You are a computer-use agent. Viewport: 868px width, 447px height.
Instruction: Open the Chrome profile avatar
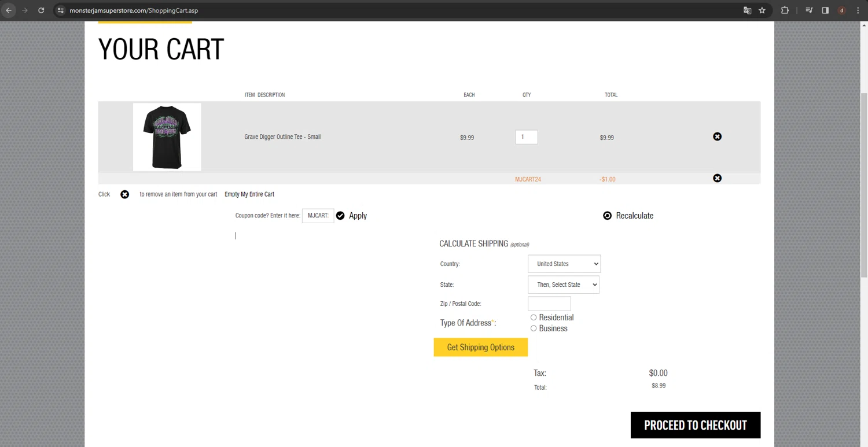coord(841,10)
